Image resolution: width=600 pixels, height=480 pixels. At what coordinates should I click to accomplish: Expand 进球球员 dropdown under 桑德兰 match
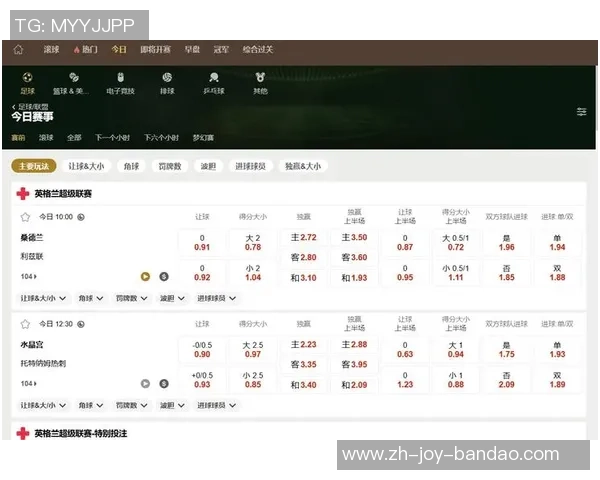pos(217,298)
